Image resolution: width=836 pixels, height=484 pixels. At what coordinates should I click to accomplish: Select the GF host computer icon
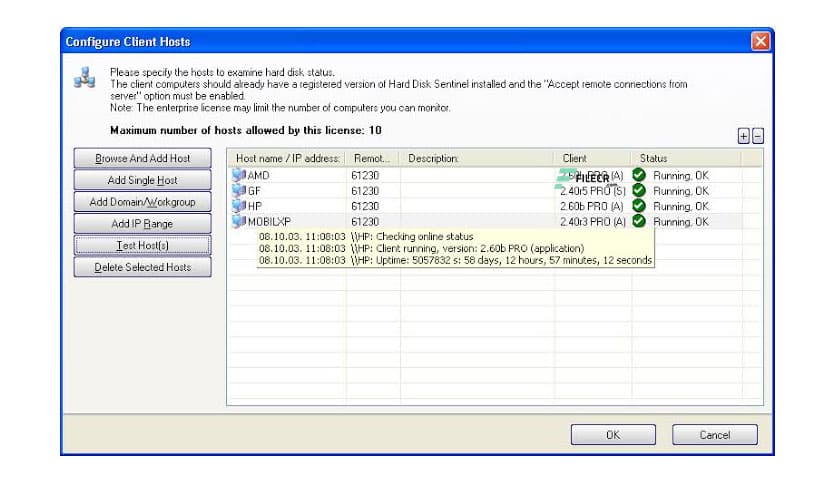238,190
